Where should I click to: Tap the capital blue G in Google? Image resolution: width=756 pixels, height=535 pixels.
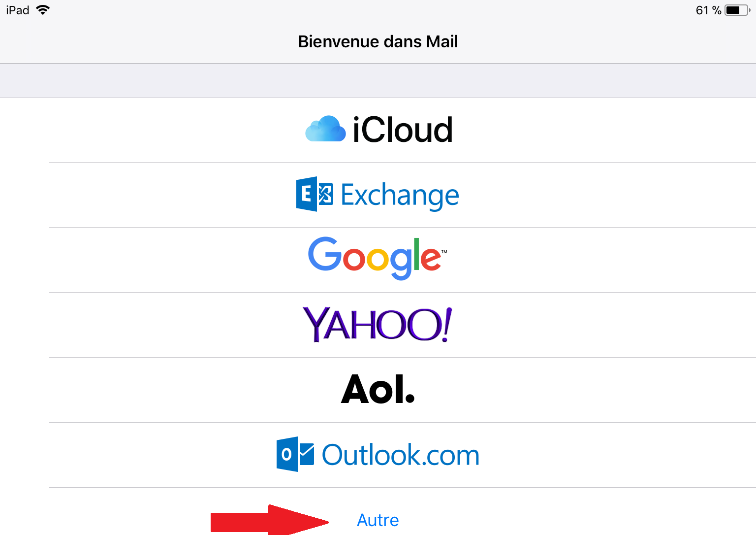(325, 254)
